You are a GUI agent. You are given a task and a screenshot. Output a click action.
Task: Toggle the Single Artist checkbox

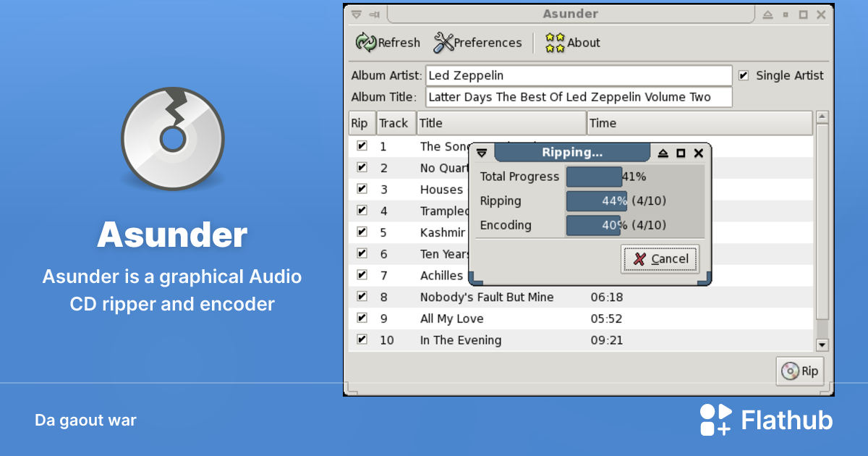pos(744,75)
